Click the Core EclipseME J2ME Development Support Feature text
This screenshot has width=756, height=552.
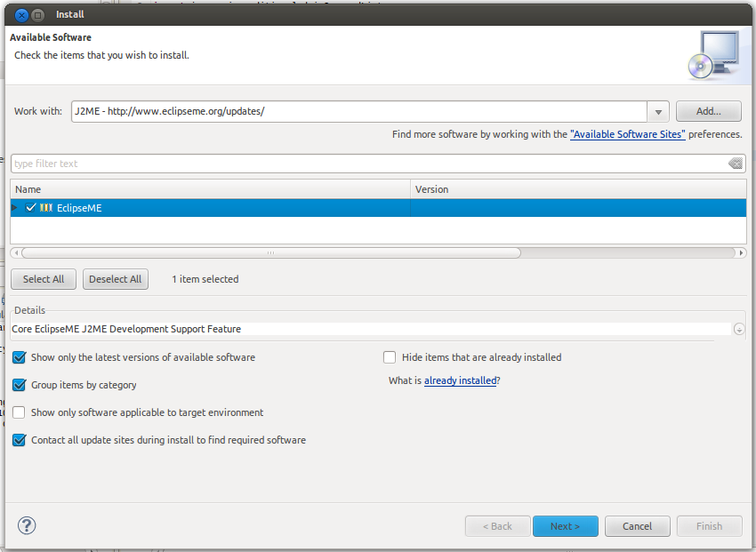point(126,329)
